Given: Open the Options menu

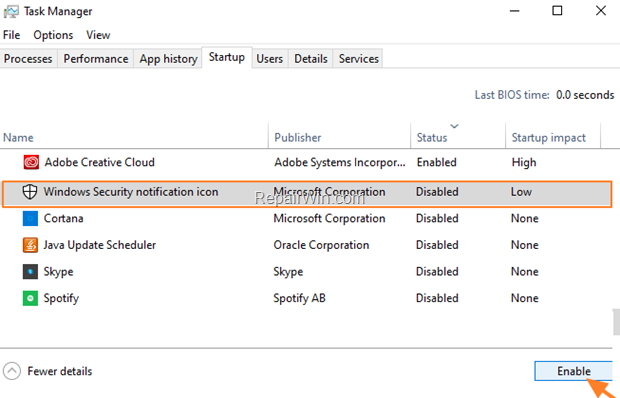Looking at the screenshot, I should pyautogui.click(x=53, y=35).
